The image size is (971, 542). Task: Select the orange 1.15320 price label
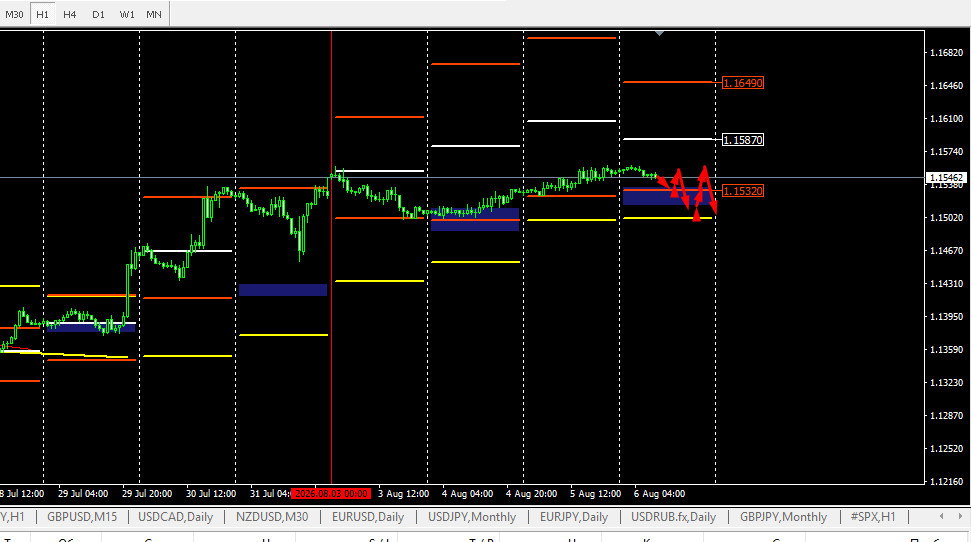[x=743, y=191]
